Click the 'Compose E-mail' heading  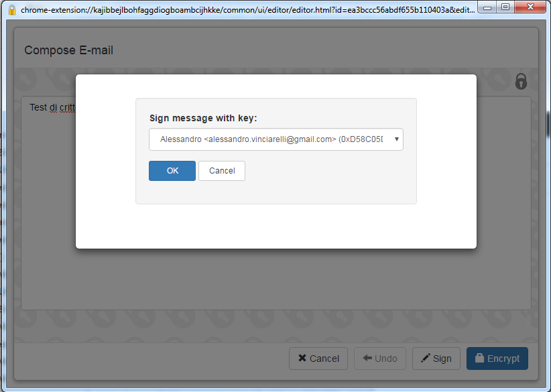click(68, 50)
